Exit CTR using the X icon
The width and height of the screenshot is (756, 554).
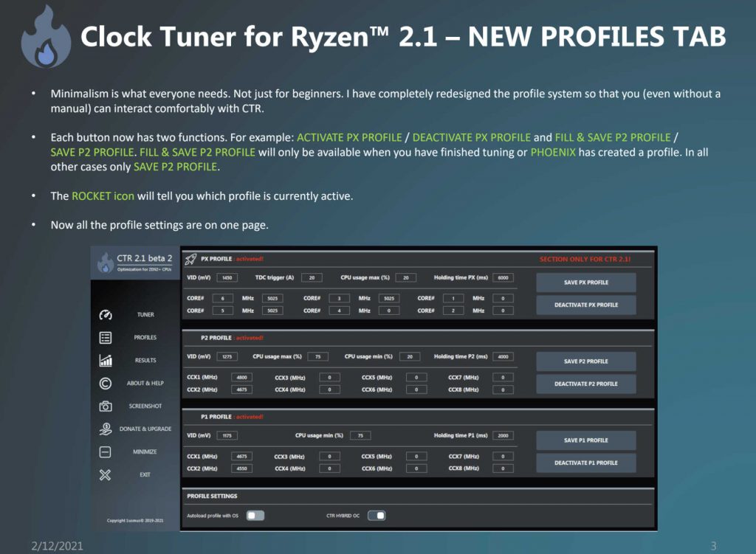(x=106, y=474)
